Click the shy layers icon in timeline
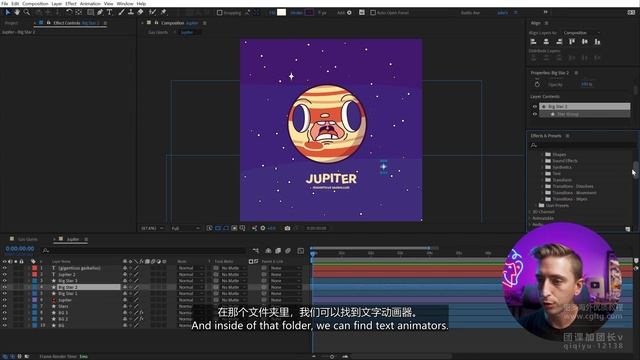Image resolution: width=640 pixels, height=360 pixels. (268, 251)
